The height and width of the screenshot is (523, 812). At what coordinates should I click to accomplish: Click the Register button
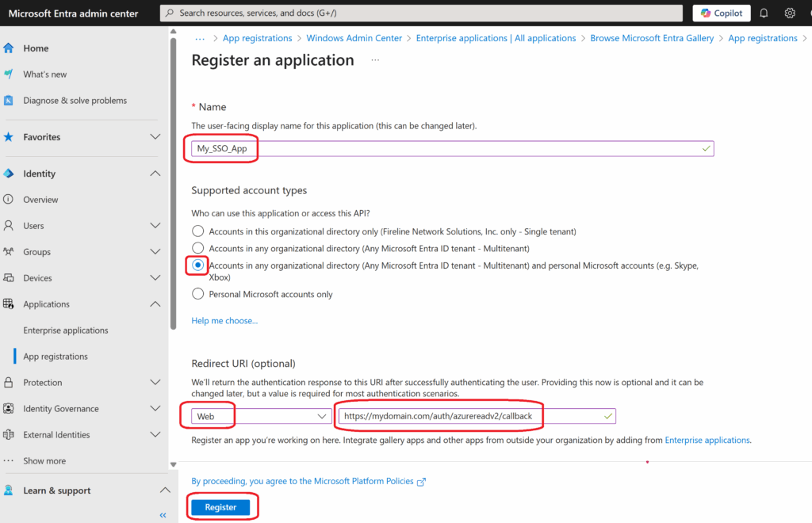point(220,507)
